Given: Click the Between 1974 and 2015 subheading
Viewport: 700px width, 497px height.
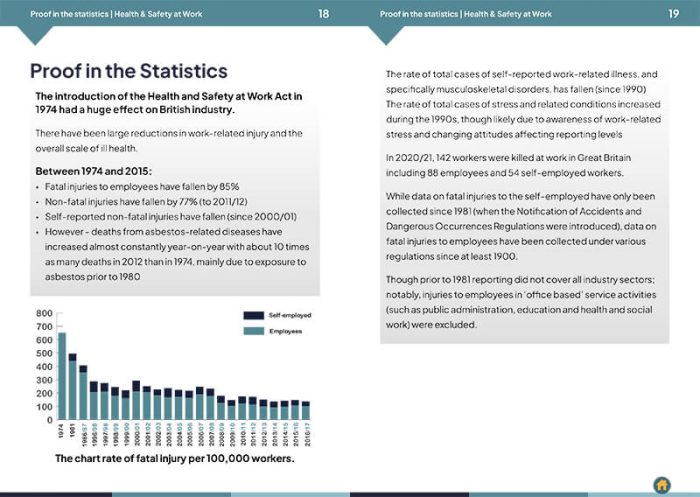Looking at the screenshot, I should (x=93, y=171).
